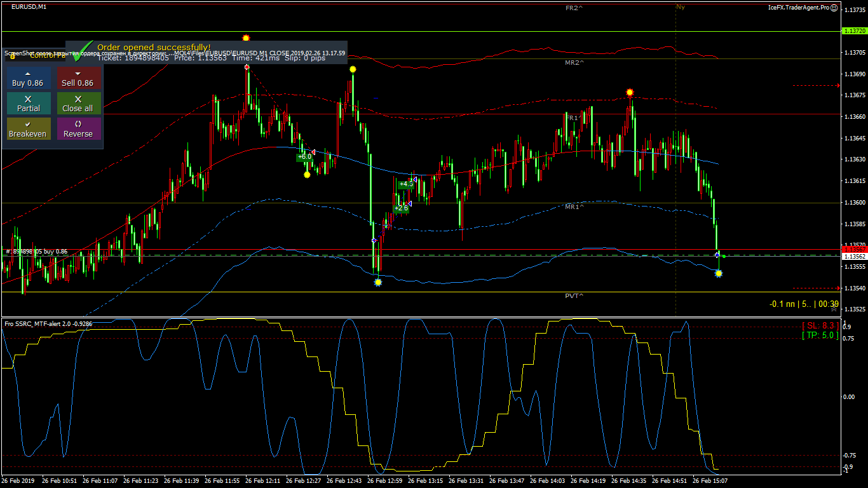Click the green dot beside current price
The height and width of the screenshot is (488, 868).
(724, 256)
